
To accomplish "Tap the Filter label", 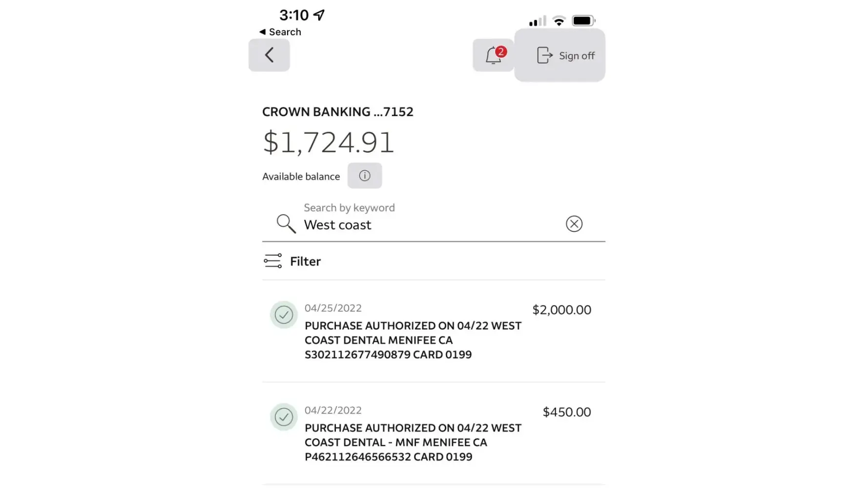I will click(305, 262).
